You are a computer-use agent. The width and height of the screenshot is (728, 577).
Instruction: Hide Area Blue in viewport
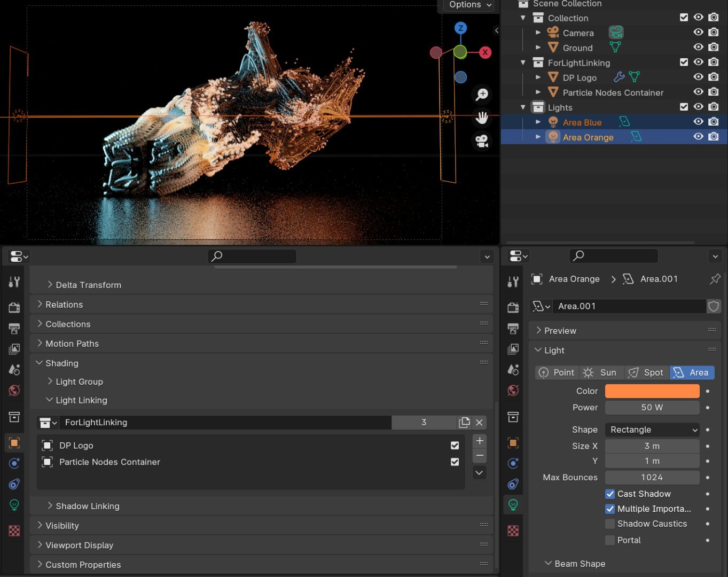coord(698,121)
